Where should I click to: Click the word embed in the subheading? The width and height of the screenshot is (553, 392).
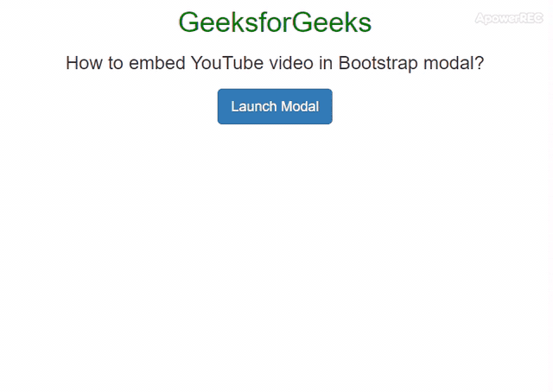coord(157,63)
